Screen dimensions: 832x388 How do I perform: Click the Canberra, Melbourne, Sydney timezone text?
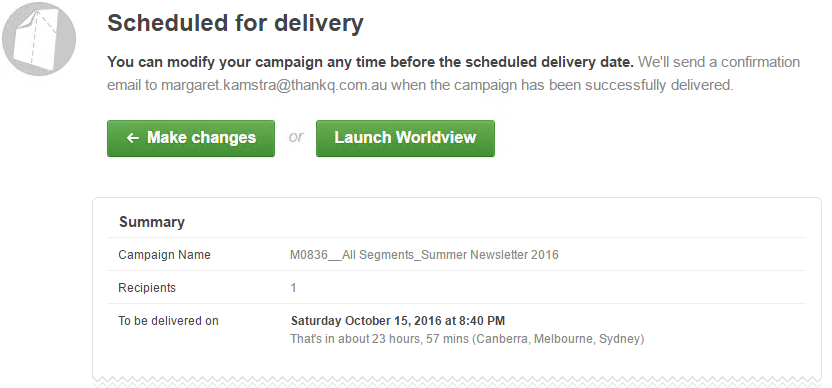[x=558, y=339]
